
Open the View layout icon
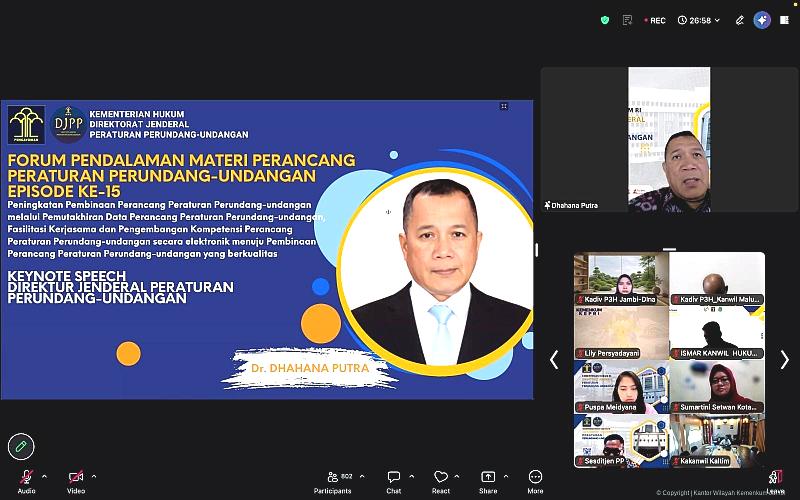(x=784, y=20)
